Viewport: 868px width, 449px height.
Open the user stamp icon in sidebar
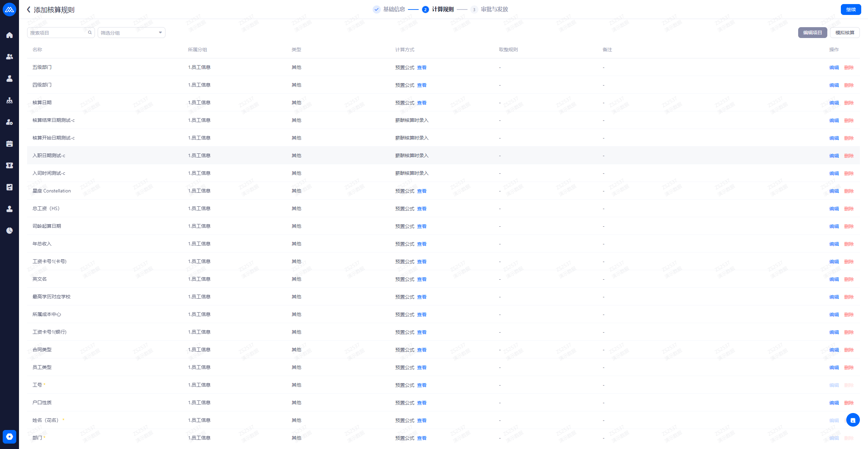9,209
